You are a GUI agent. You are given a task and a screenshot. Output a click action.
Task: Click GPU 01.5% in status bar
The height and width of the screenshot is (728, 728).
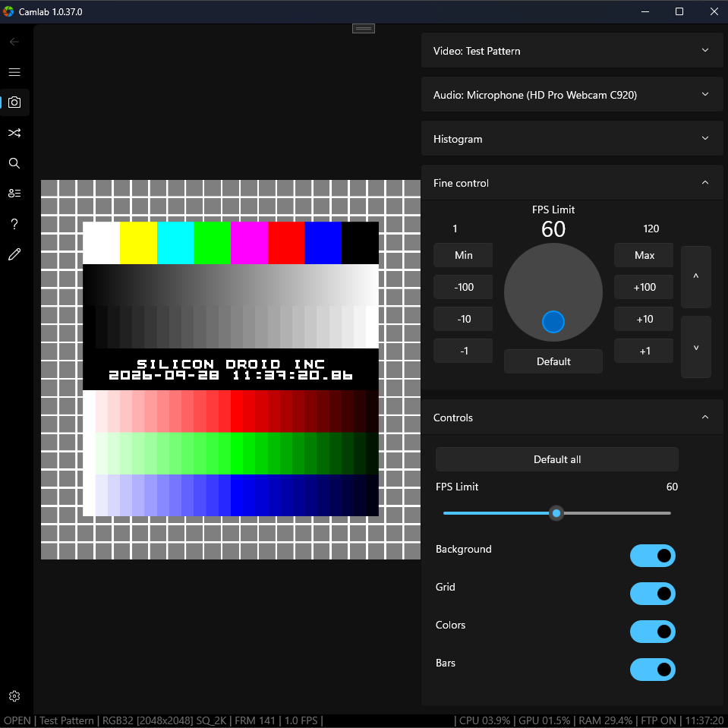point(544,720)
